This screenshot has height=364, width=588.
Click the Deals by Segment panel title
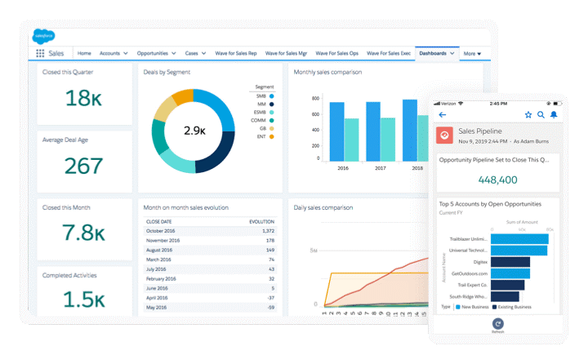click(x=167, y=72)
